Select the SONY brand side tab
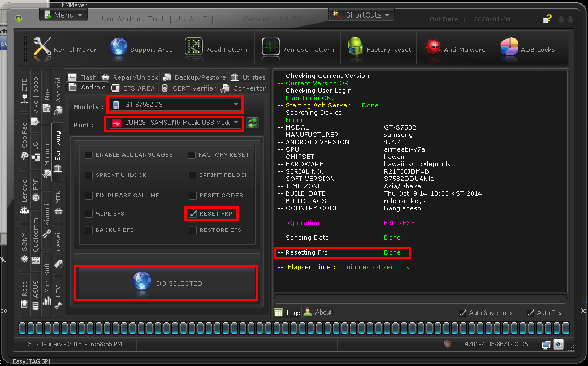Image resolution: width=588 pixels, height=366 pixels. pyautogui.click(x=24, y=247)
